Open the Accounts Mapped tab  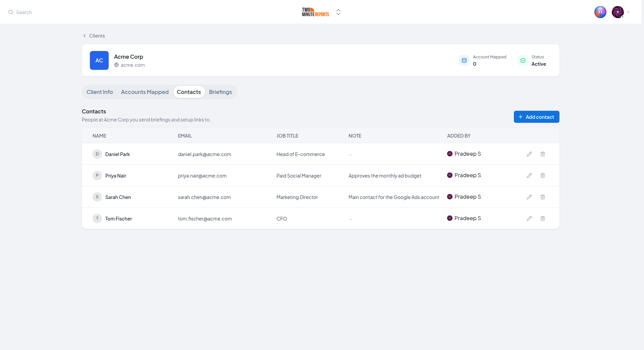point(145,92)
